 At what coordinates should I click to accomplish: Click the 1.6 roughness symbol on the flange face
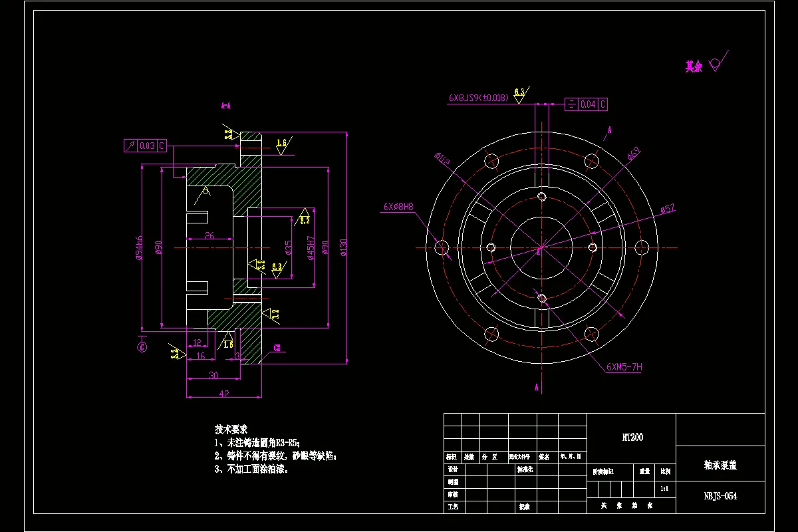[281, 142]
